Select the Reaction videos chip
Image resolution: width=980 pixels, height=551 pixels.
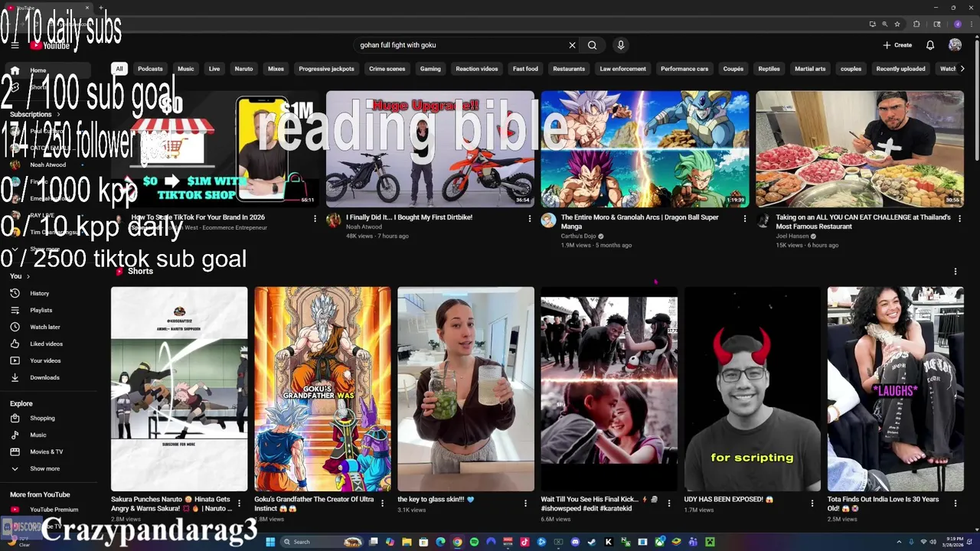[x=477, y=69]
